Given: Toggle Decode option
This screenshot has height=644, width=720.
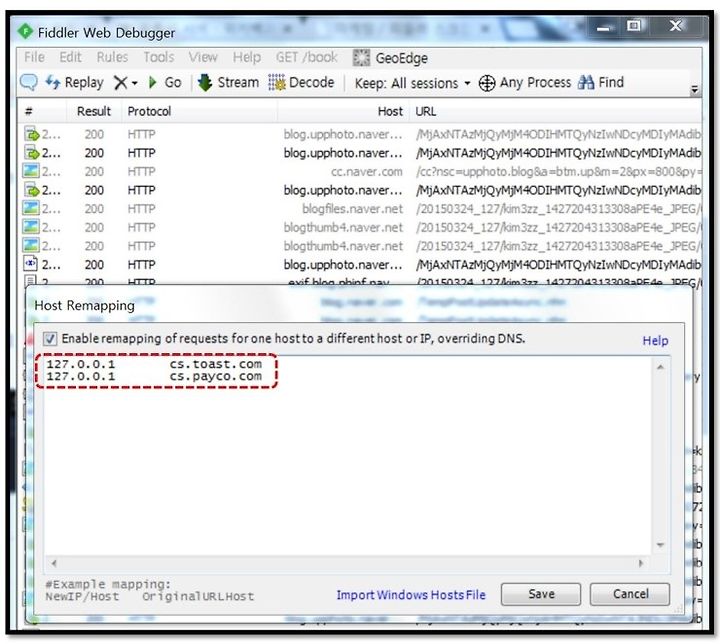Looking at the screenshot, I should (x=301, y=83).
